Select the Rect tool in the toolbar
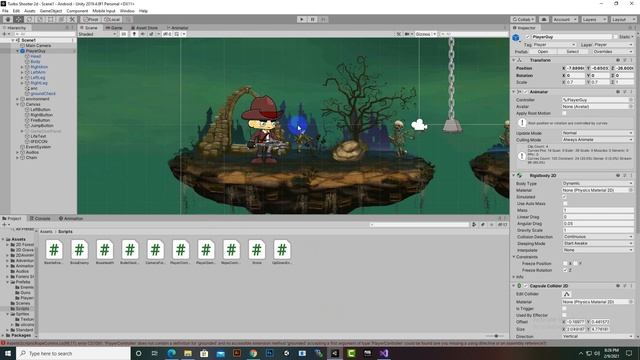This screenshot has height=360, width=640. point(51,19)
